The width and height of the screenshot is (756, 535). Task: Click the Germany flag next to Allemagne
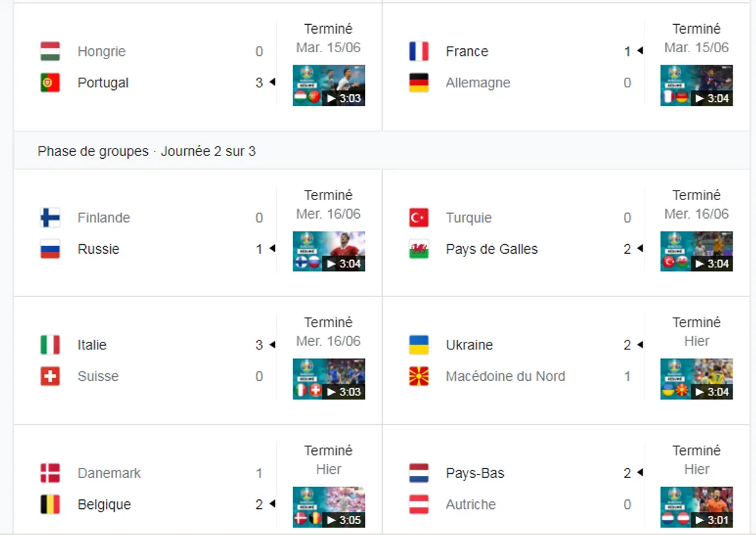pyautogui.click(x=419, y=83)
